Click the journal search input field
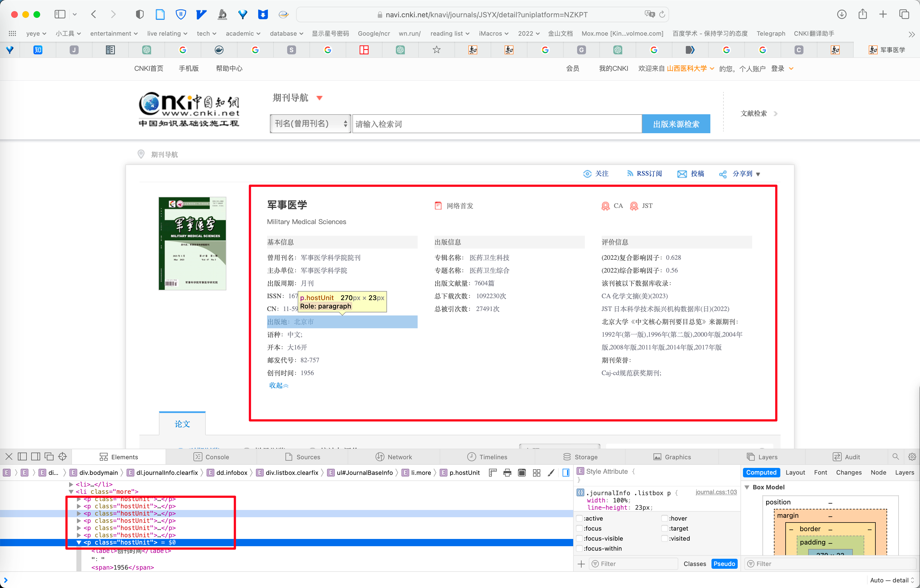The width and height of the screenshot is (920, 588). 496,124
